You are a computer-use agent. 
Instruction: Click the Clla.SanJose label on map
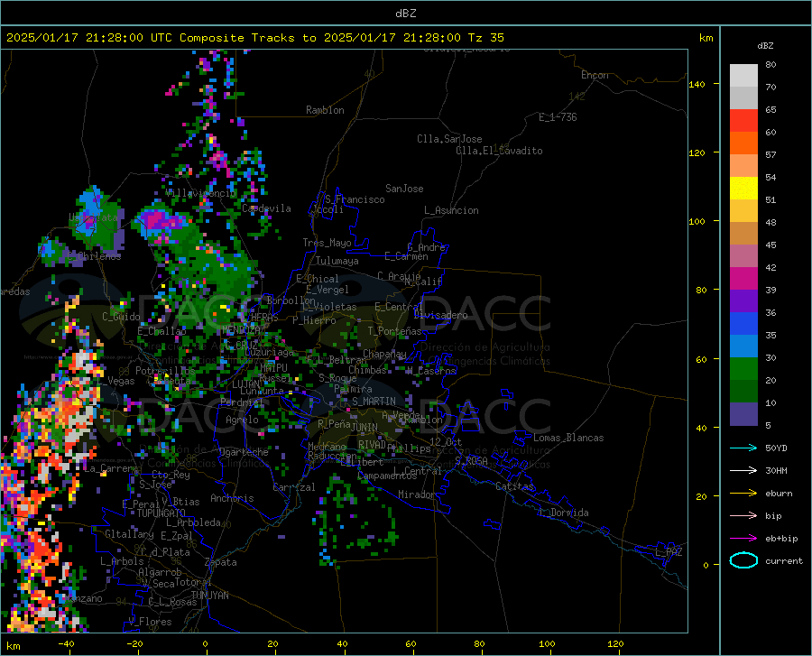point(449,139)
